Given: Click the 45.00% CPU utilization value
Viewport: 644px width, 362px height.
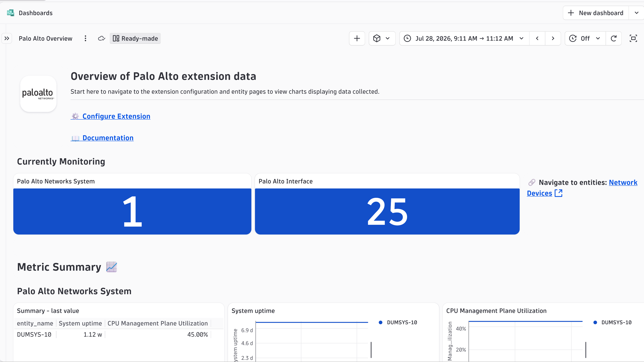Looking at the screenshot, I should click(198, 334).
